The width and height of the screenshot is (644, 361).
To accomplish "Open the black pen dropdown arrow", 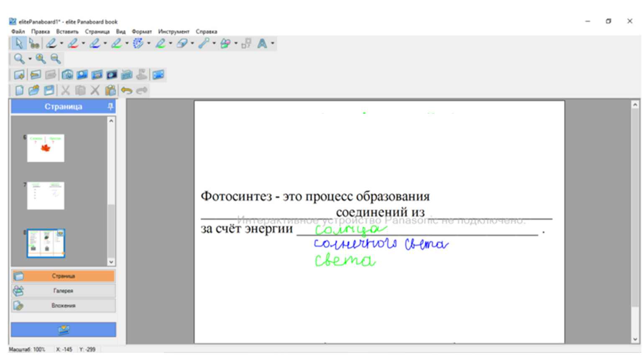I will click(x=61, y=43).
